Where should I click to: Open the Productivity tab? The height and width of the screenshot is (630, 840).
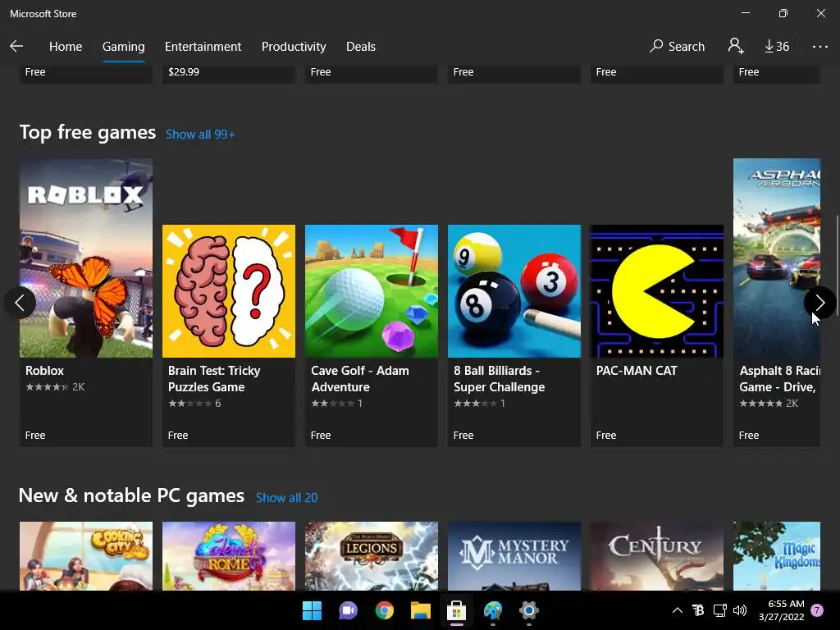[x=294, y=47]
